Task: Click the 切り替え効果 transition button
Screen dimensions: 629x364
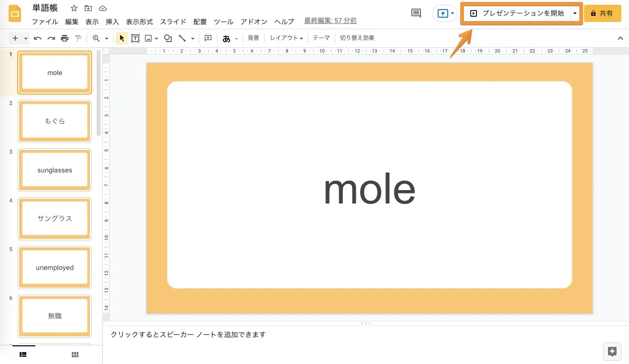Action: click(357, 38)
